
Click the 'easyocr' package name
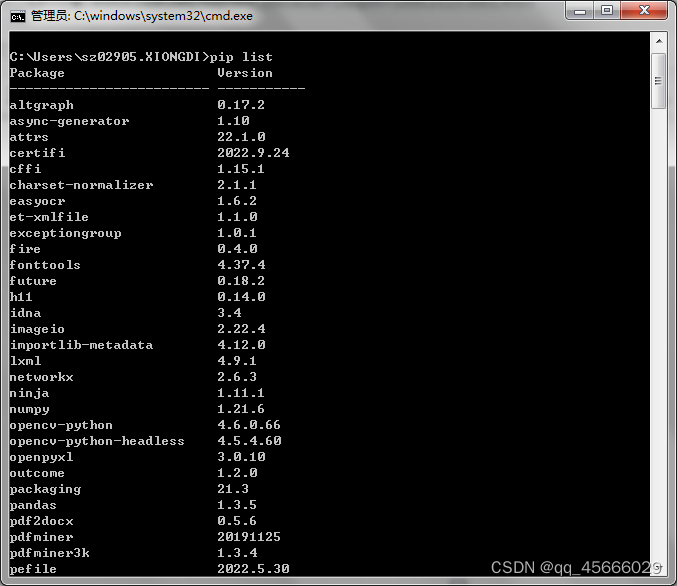(x=37, y=201)
